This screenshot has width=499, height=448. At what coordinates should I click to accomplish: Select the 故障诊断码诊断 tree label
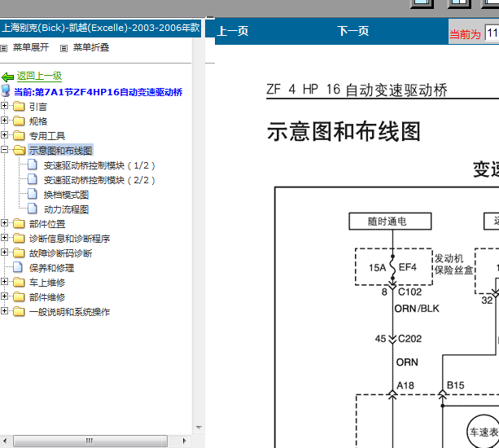click(60, 253)
